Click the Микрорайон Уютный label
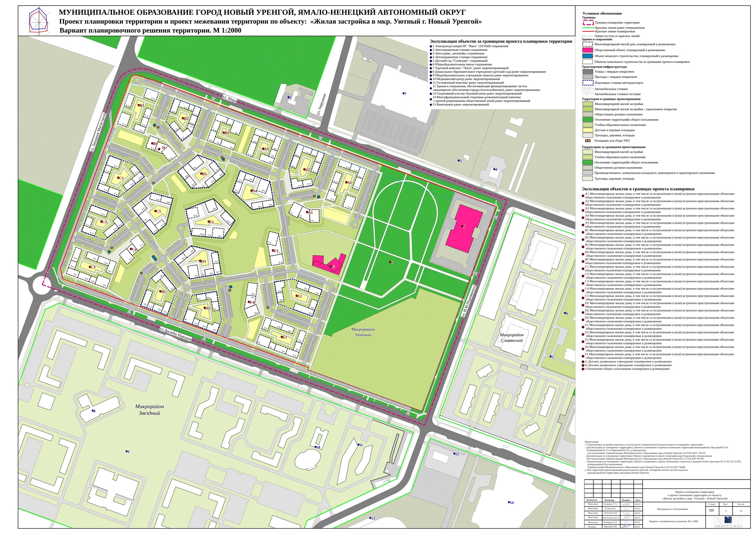 (x=363, y=332)
